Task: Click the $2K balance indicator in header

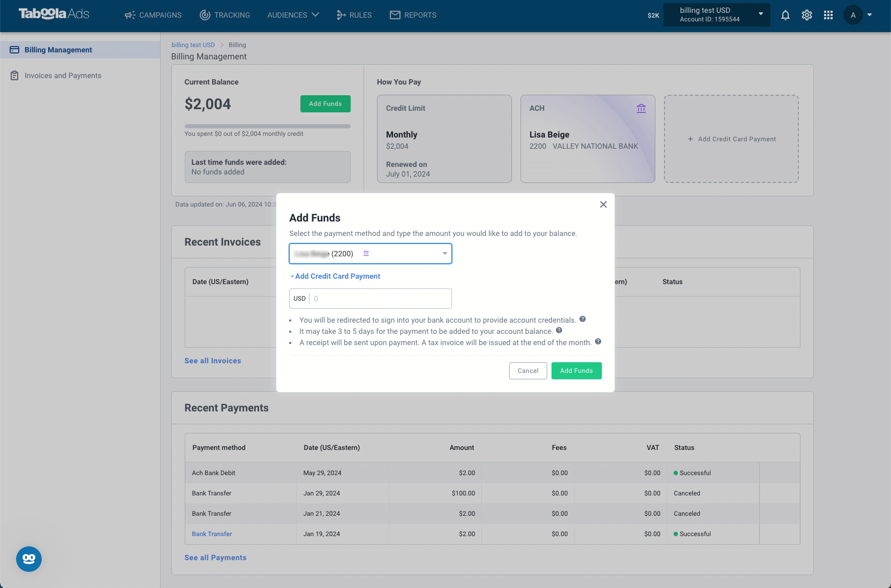Action: [x=653, y=16]
